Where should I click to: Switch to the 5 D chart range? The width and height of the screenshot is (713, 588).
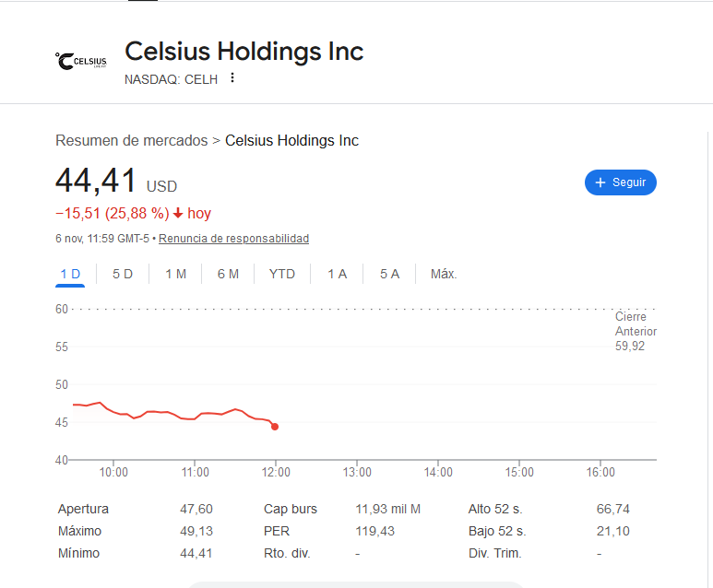(x=123, y=274)
